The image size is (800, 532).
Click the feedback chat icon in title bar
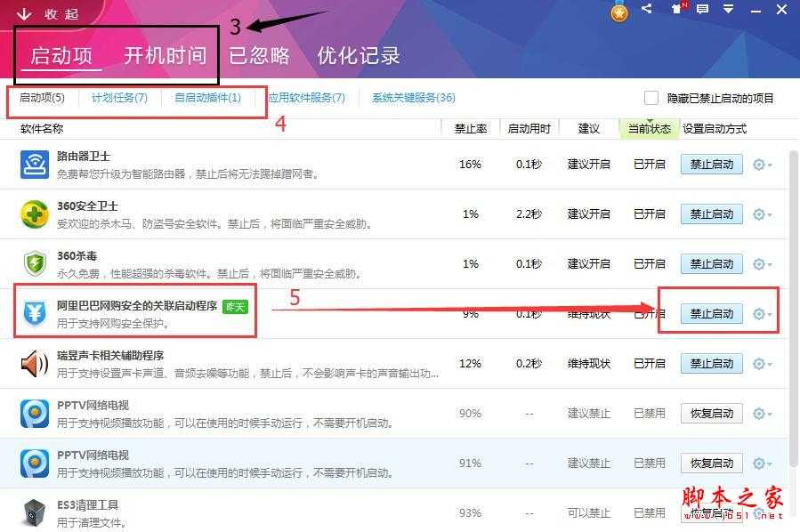coord(702,10)
